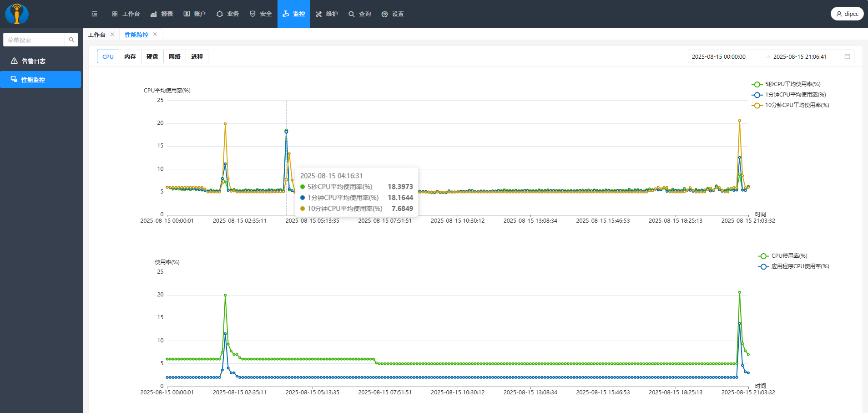Click the calendar icon in date range picker
Viewport: 868px width, 413px height.
click(847, 56)
